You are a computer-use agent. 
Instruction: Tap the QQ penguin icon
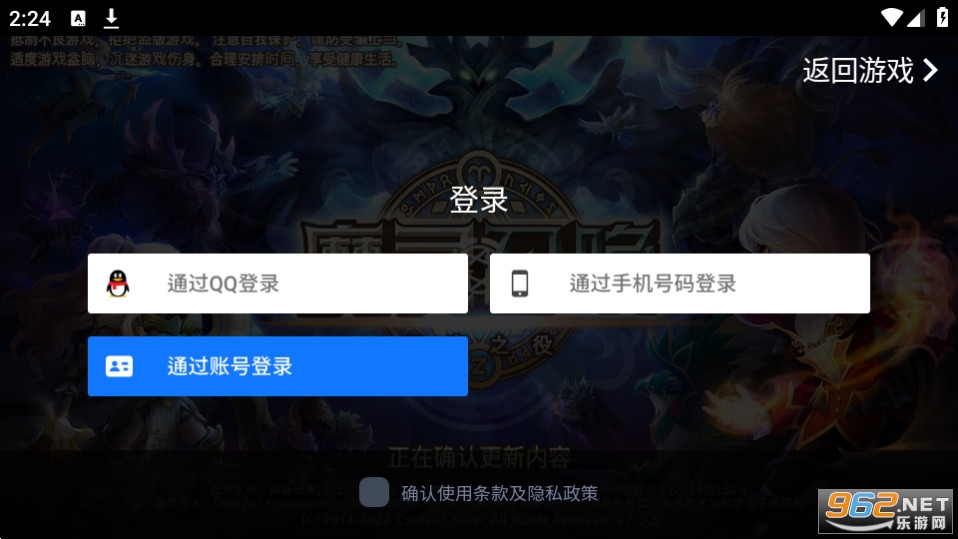118,284
